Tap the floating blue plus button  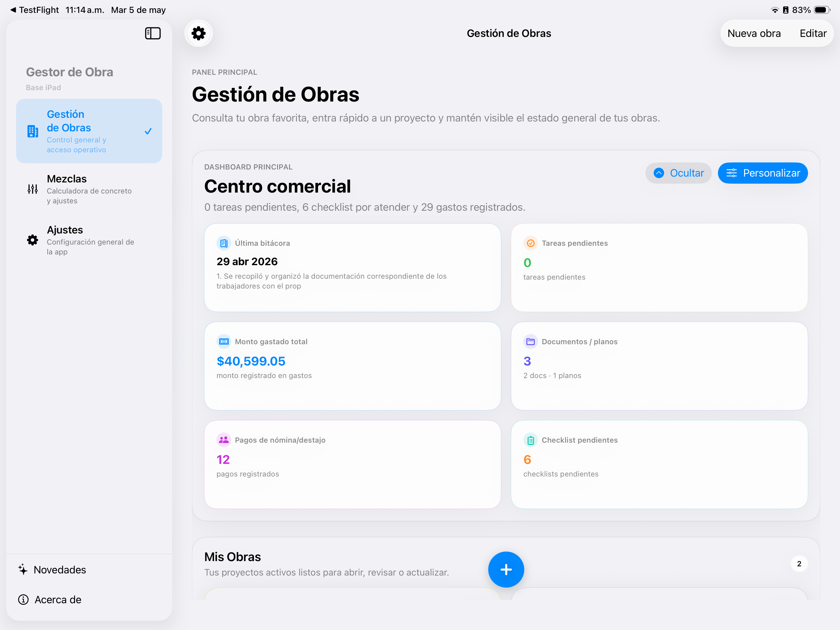coord(506,569)
